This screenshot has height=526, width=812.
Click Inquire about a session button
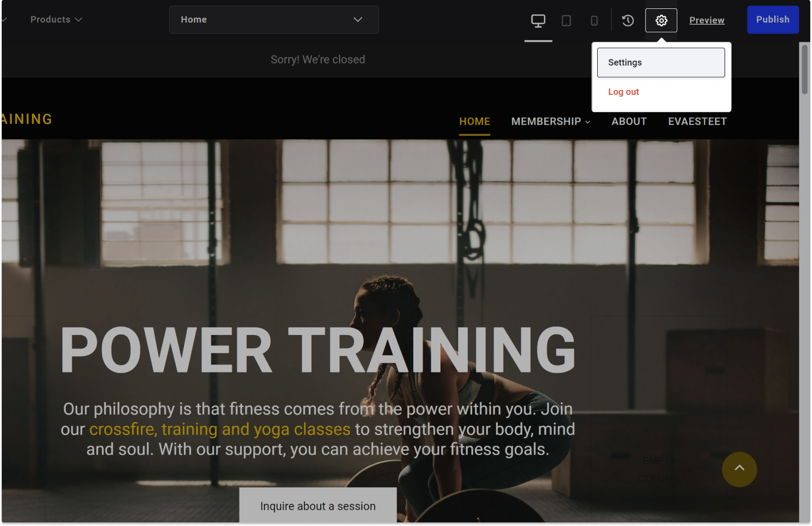tap(318, 506)
